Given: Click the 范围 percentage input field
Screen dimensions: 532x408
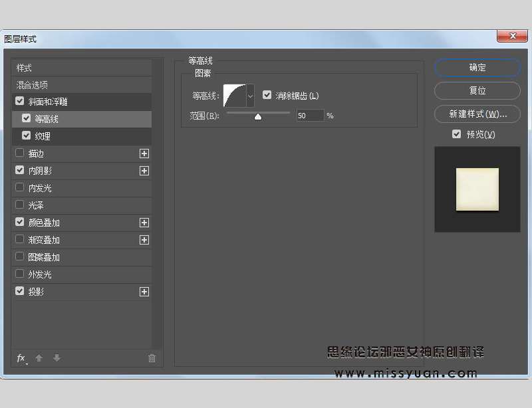Looking at the screenshot, I should [310, 116].
